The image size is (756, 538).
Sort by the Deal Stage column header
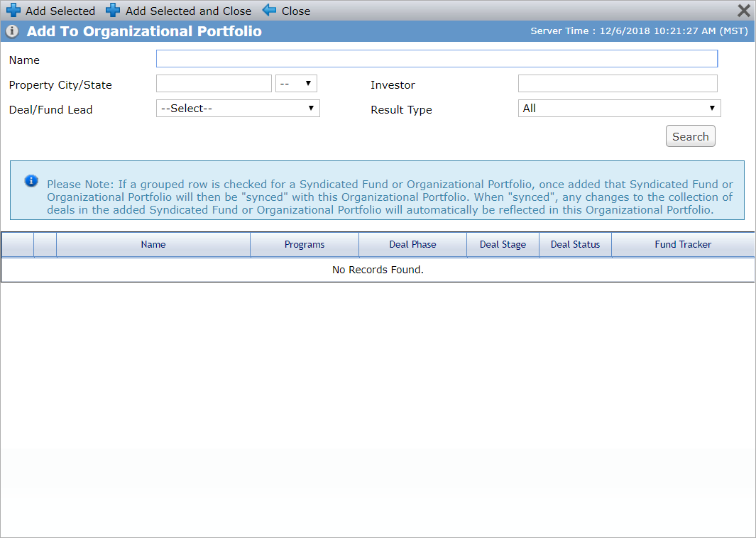(x=503, y=244)
